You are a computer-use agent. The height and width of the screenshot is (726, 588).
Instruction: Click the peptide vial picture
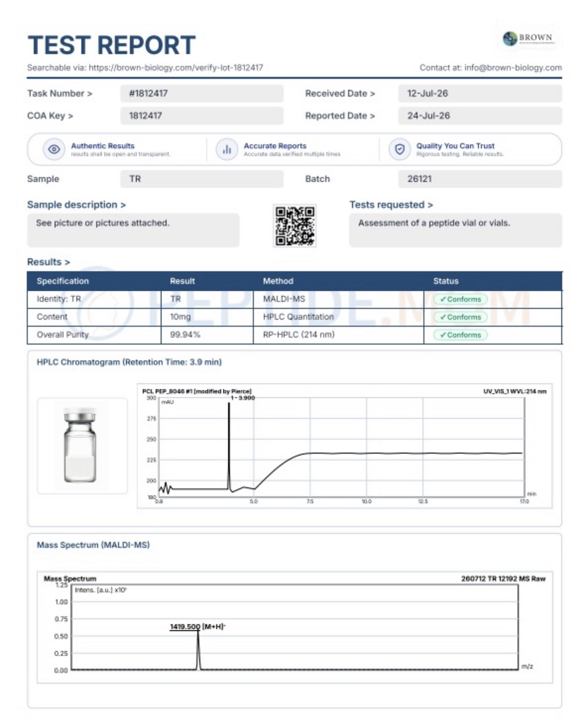81,445
